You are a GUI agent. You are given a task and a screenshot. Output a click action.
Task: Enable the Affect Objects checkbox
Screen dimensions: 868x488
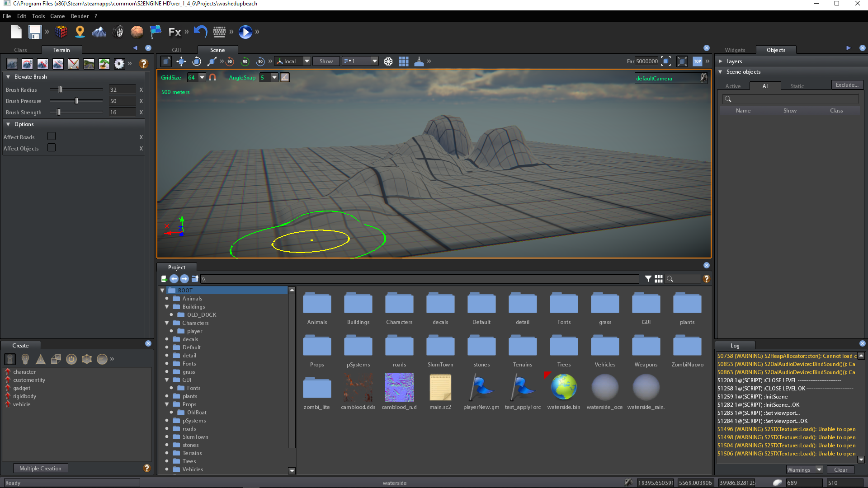click(52, 148)
